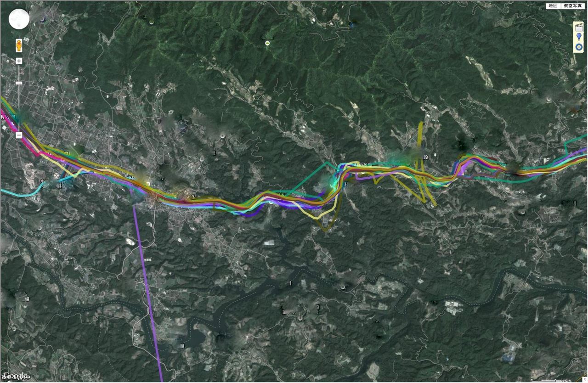Screen dimensions: 588x383
Task: Click the clapperboard icon in right toolbar
Action: (579, 27)
